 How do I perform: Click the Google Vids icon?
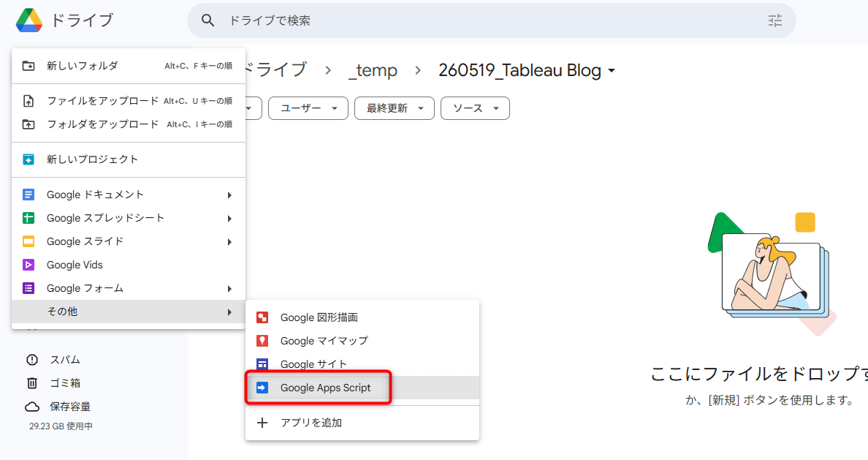(x=28, y=265)
